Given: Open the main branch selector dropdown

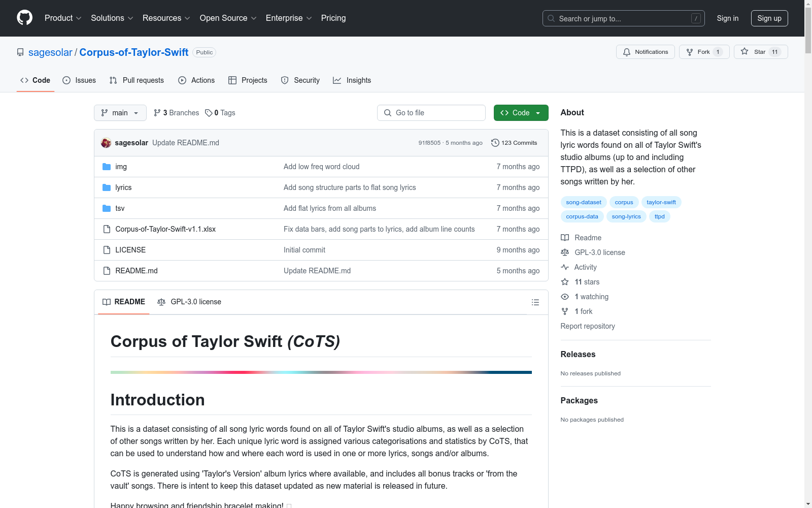Looking at the screenshot, I should [x=120, y=113].
